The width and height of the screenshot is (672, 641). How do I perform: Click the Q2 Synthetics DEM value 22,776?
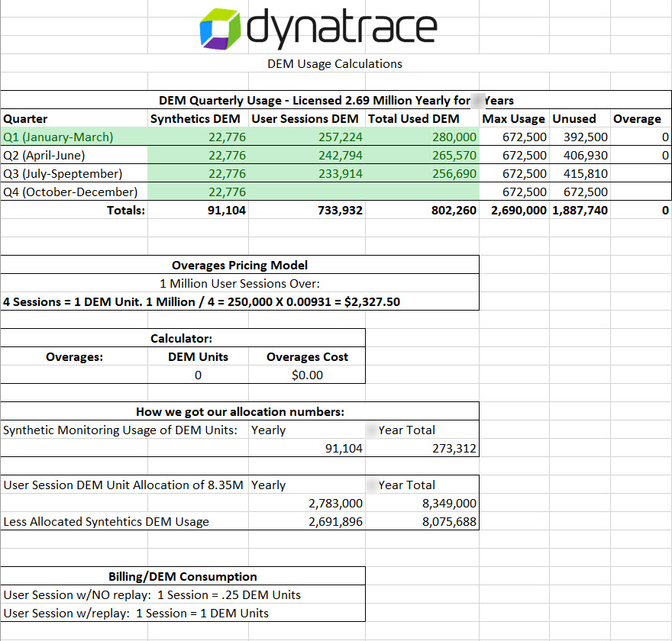pyautogui.click(x=227, y=156)
